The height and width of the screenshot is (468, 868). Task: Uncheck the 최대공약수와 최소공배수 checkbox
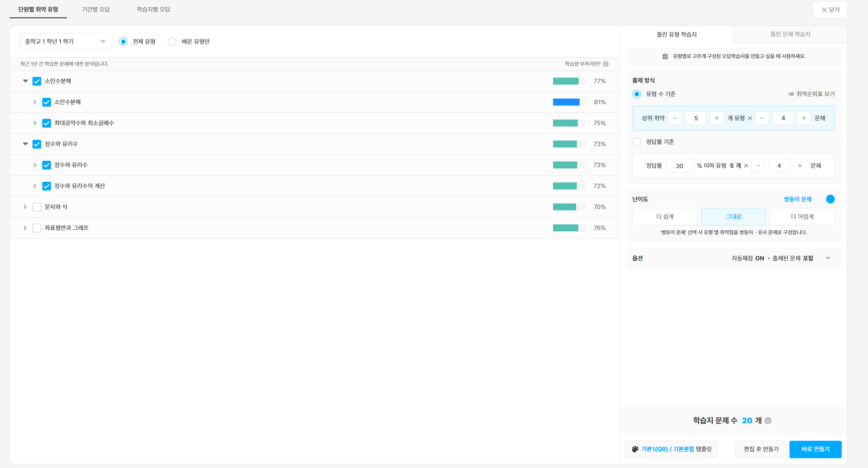pos(46,123)
